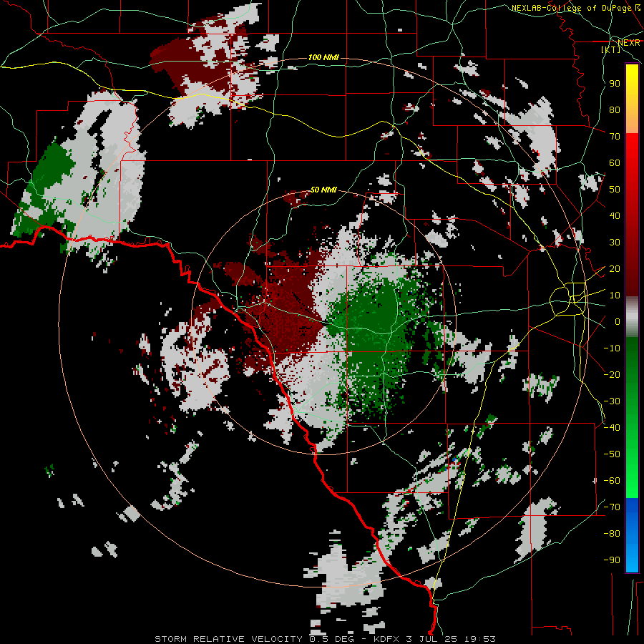The height and width of the screenshot is (644, 644).
Task: Click the 50 value on velocity scale
Action: pos(615,190)
